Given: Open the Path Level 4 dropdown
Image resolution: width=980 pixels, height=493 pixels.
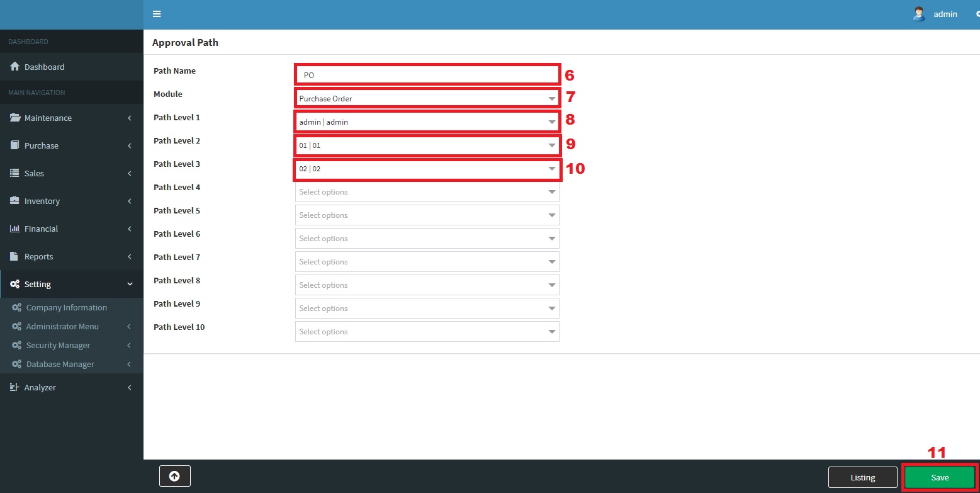Looking at the screenshot, I should pyautogui.click(x=427, y=192).
